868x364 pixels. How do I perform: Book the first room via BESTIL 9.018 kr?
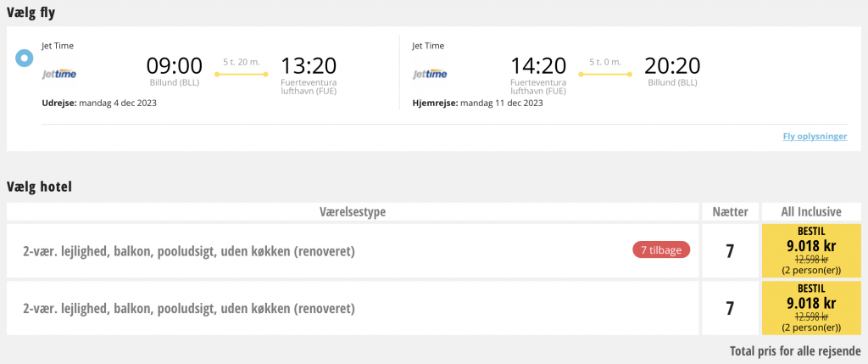click(811, 250)
